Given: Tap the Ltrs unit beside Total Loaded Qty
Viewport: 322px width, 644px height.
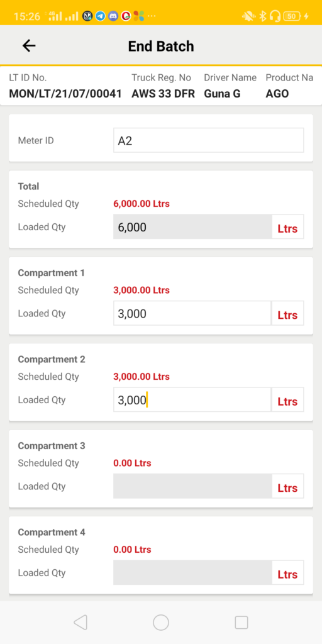Looking at the screenshot, I should point(287,228).
